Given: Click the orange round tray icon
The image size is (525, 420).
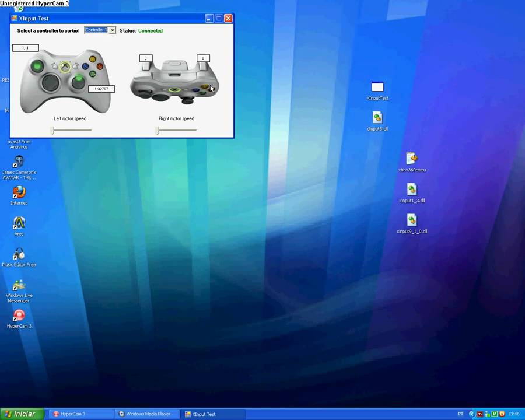Looking at the screenshot, I should tap(502, 414).
